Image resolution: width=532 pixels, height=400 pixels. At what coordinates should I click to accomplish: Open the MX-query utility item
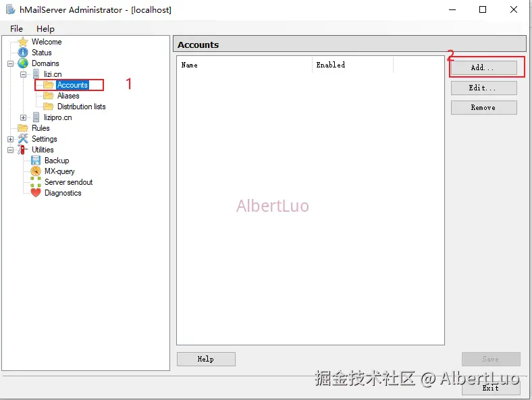point(59,171)
